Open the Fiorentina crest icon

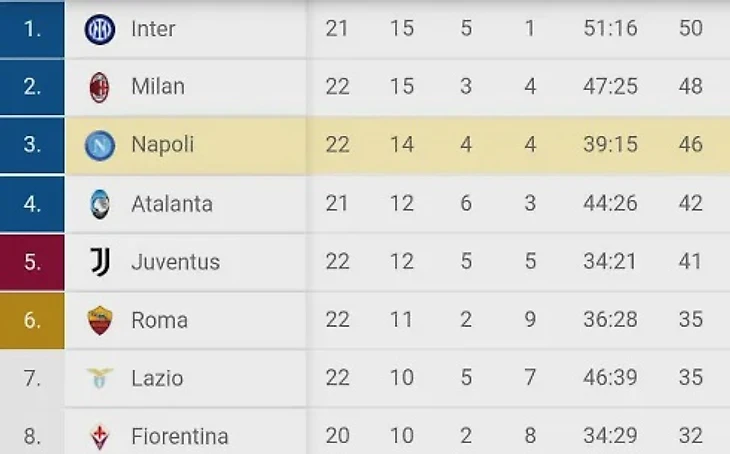[100, 437]
